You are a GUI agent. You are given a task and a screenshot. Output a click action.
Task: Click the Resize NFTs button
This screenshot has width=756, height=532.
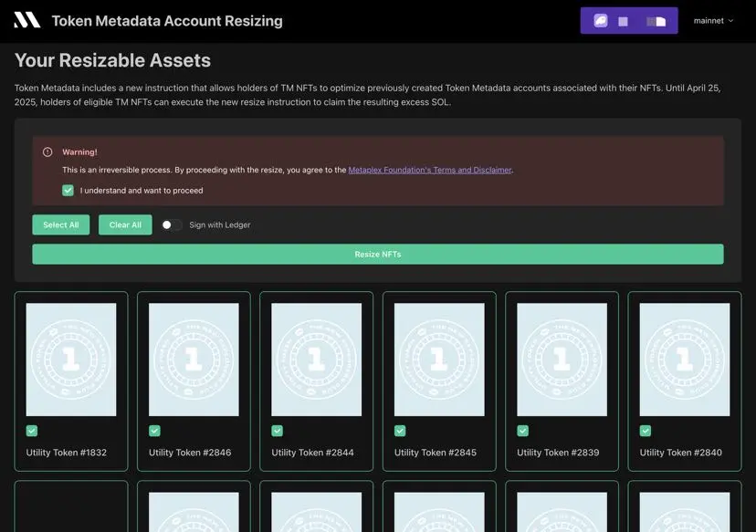378,255
